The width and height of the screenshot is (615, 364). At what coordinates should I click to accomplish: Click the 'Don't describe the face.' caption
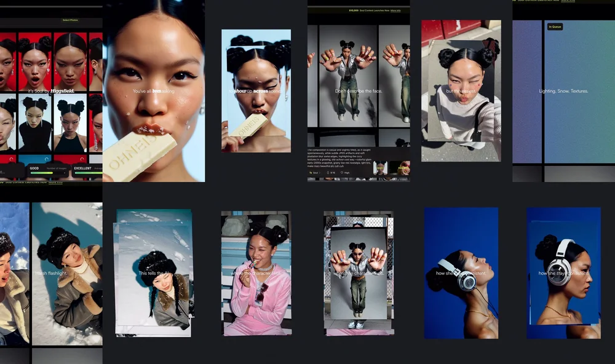(x=359, y=91)
